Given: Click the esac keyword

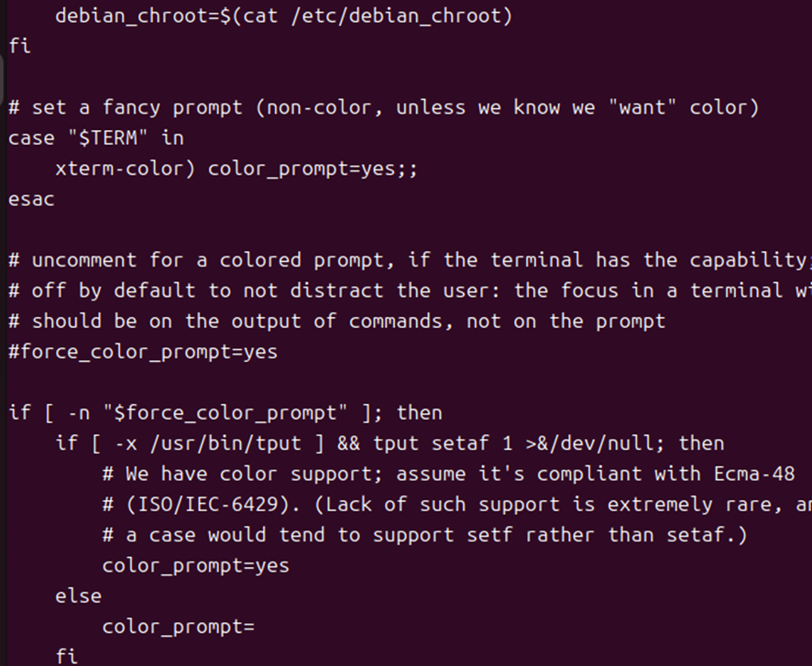Looking at the screenshot, I should pyautogui.click(x=32, y=199).
